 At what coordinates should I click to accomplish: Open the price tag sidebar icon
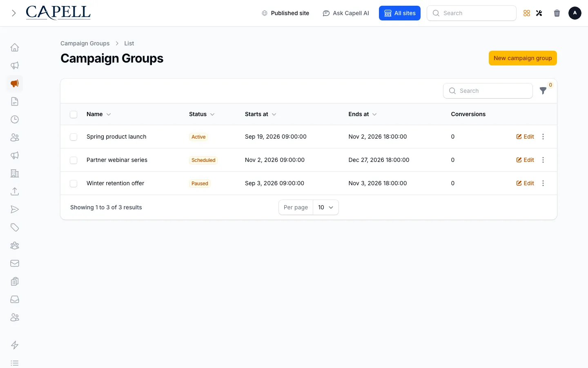tap(15, 227)
